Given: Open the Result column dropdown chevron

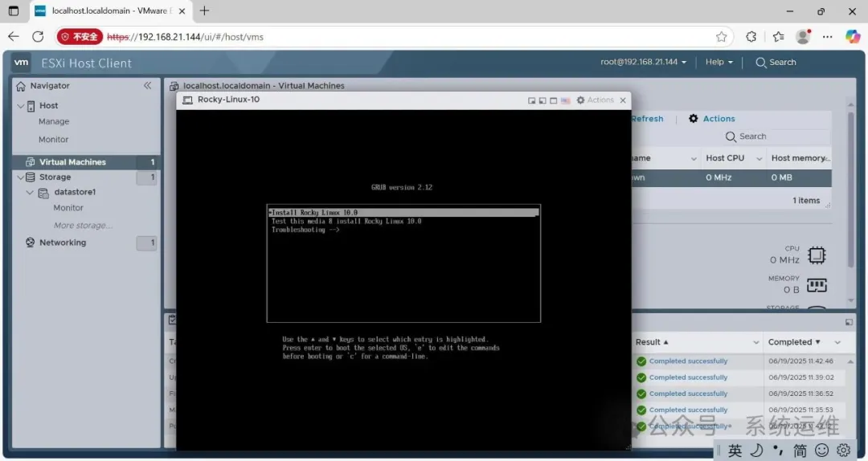Looking at the screenshot, I should pyautogui.click(x=755, y=343).
